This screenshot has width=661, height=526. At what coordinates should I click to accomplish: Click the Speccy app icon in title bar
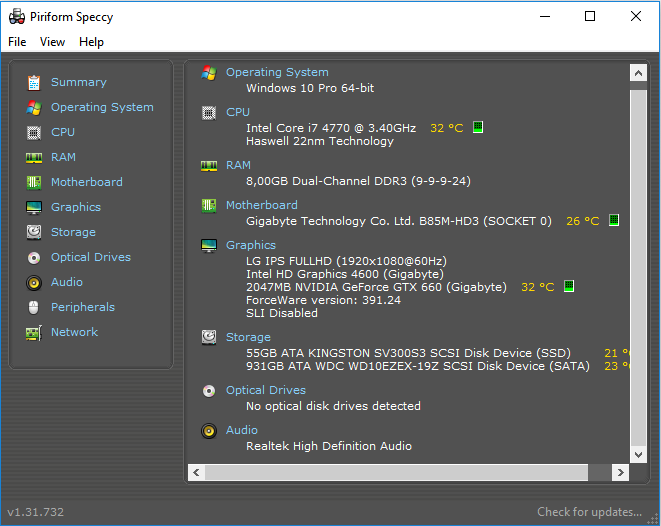click(17, 16)
